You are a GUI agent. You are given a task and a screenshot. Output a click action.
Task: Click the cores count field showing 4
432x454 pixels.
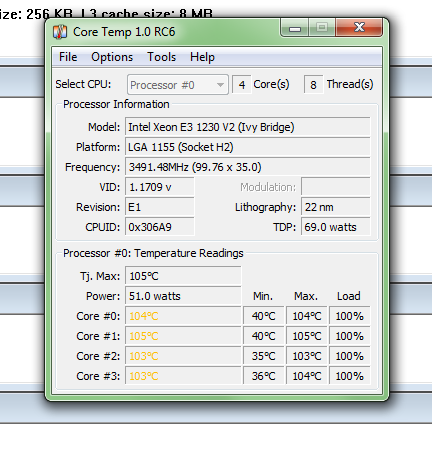(x=242, y=85)
